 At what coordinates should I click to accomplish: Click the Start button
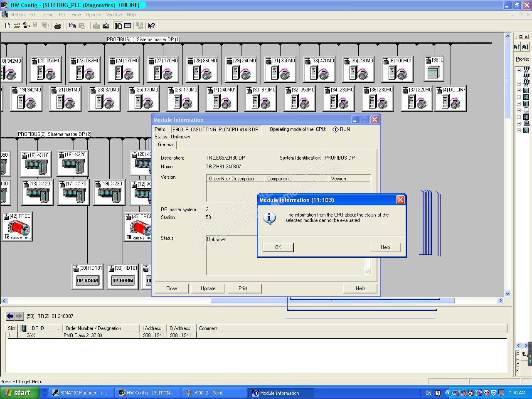[x=20, y=393]
